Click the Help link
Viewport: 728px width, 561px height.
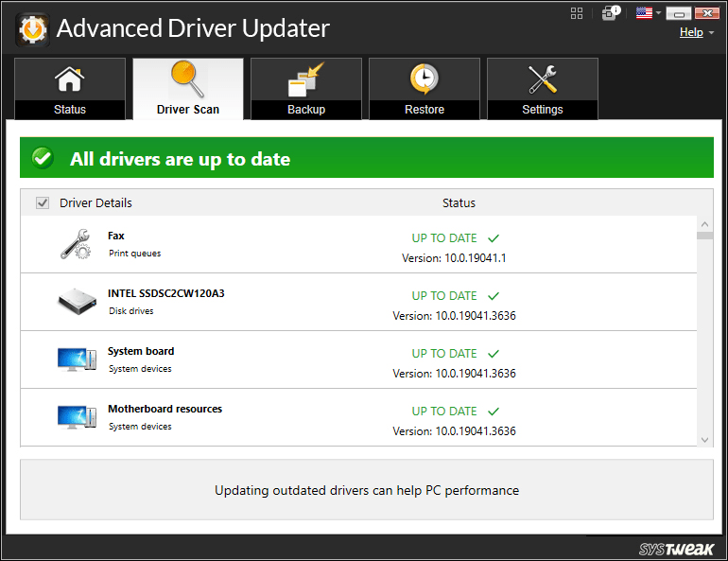click(x=691, y=32)
